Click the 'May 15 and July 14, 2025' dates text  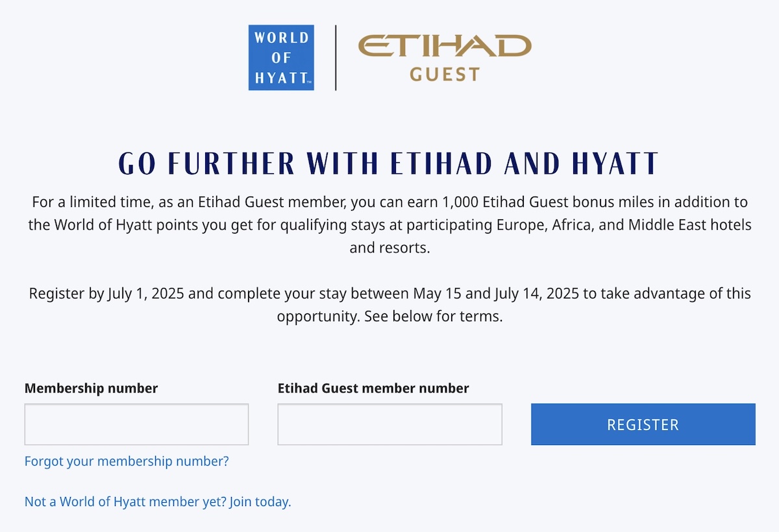coord(496,293)
